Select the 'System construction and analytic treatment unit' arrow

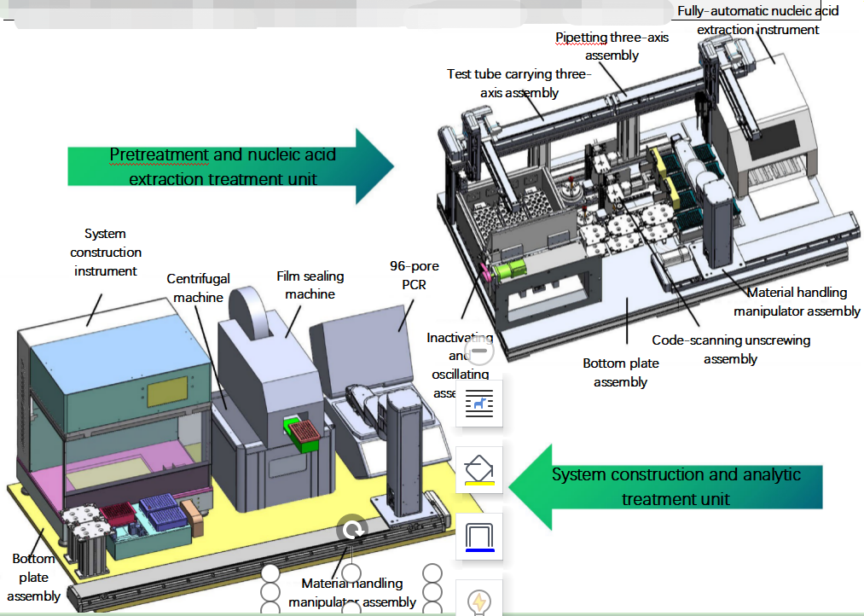665,487
